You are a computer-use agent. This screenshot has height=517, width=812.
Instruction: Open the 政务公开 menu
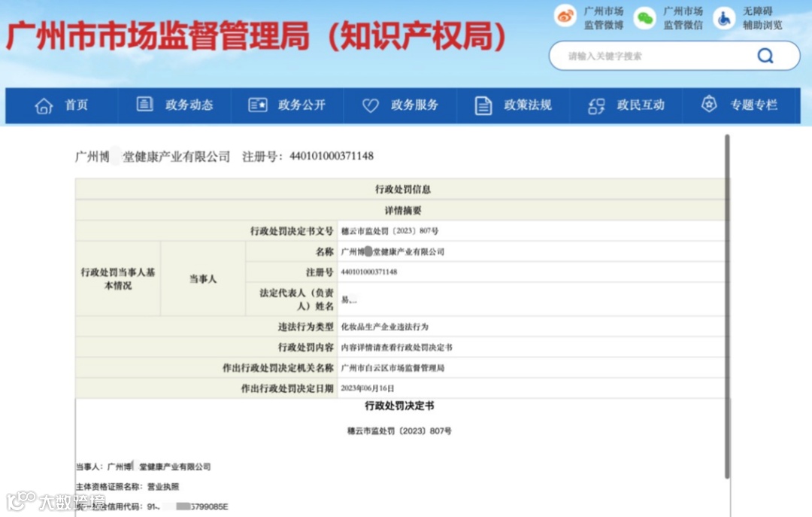[x=302, y=105]
